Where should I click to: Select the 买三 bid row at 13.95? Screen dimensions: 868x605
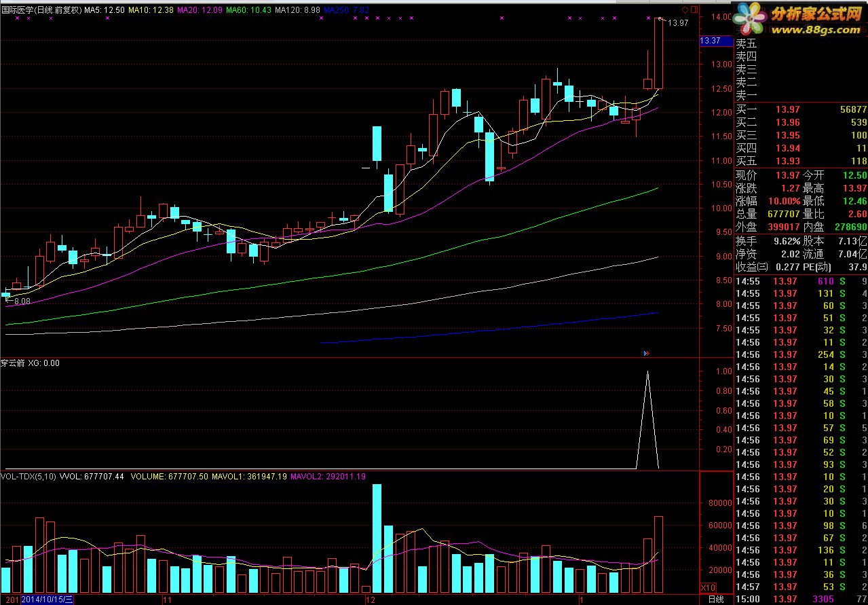[801, 135]
